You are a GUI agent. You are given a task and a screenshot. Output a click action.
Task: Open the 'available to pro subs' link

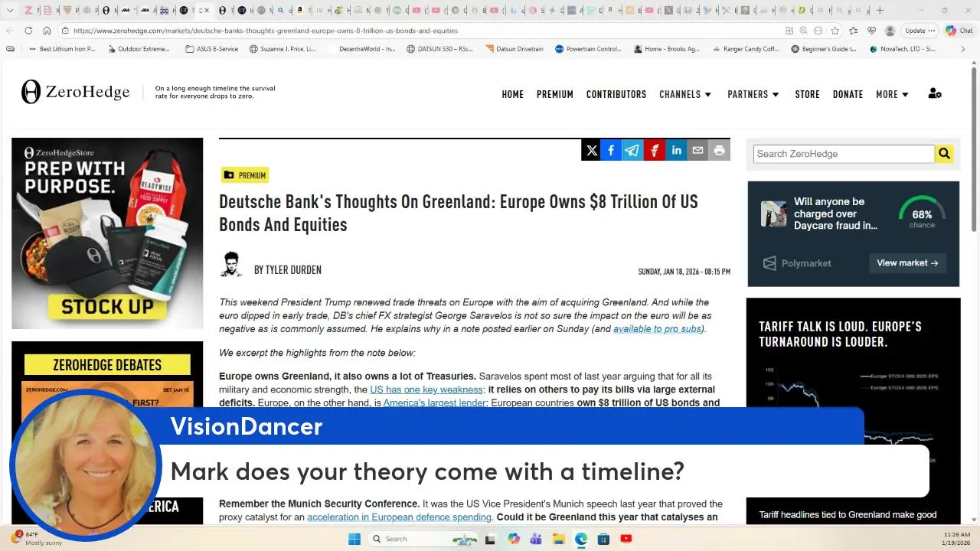[658, 329]
